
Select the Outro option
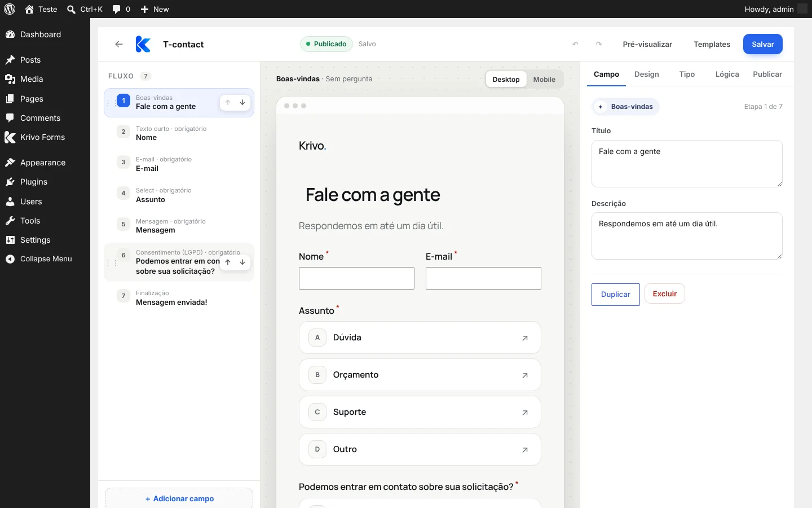pyautogui.click(x=420, y=449)
